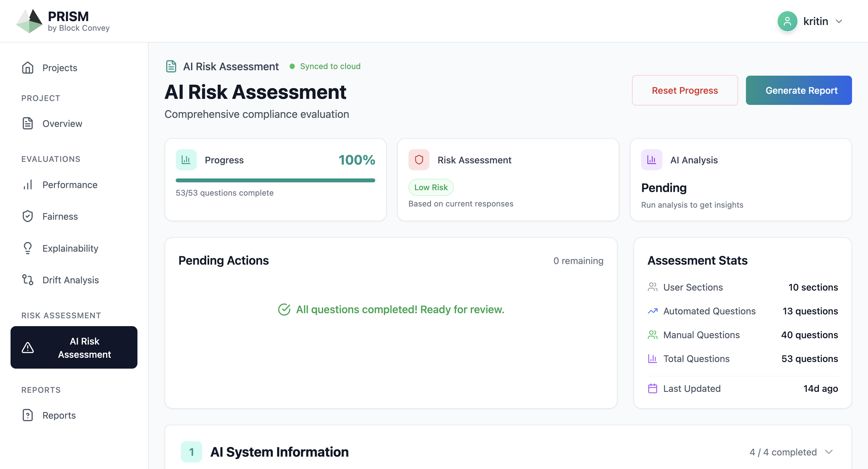Click the PRISM prism logo icon
The image size is (868, 469).
coord(29,21)
